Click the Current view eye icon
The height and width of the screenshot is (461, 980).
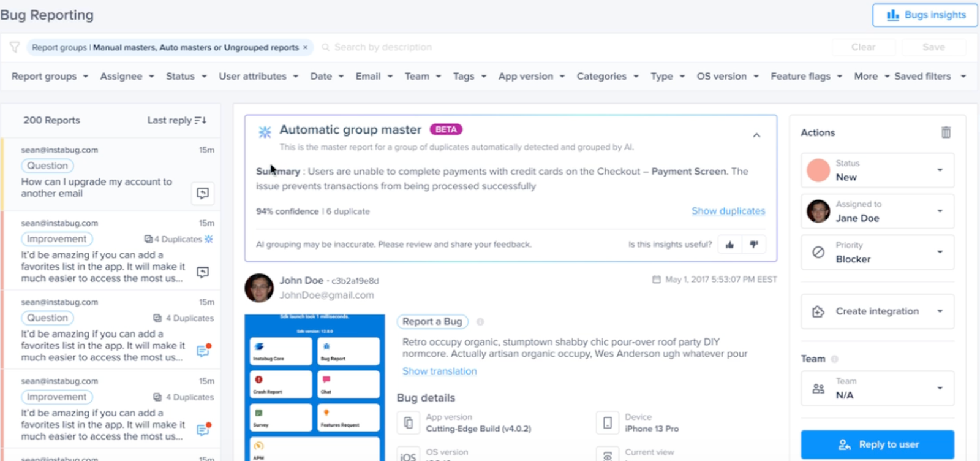(x=608, y=455)
